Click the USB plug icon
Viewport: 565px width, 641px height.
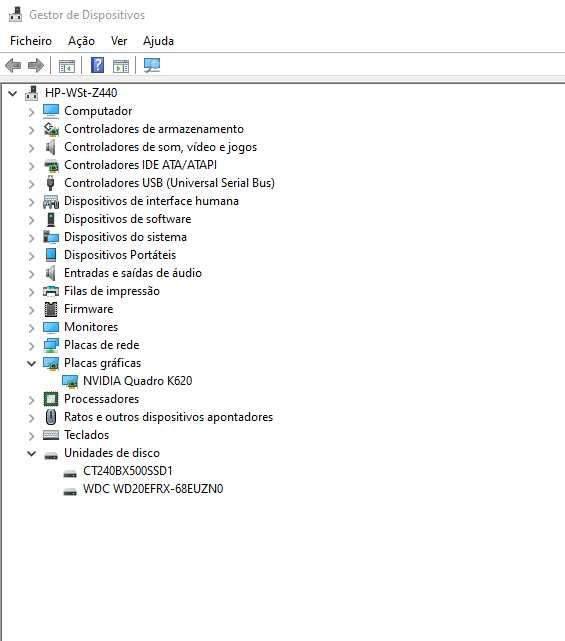click(x=51, y=183)
